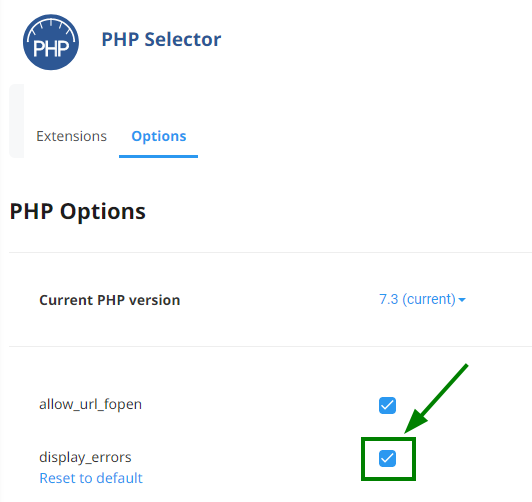
Task: Open the 7.3 (current) version dropdown
Action: (422, 300)
